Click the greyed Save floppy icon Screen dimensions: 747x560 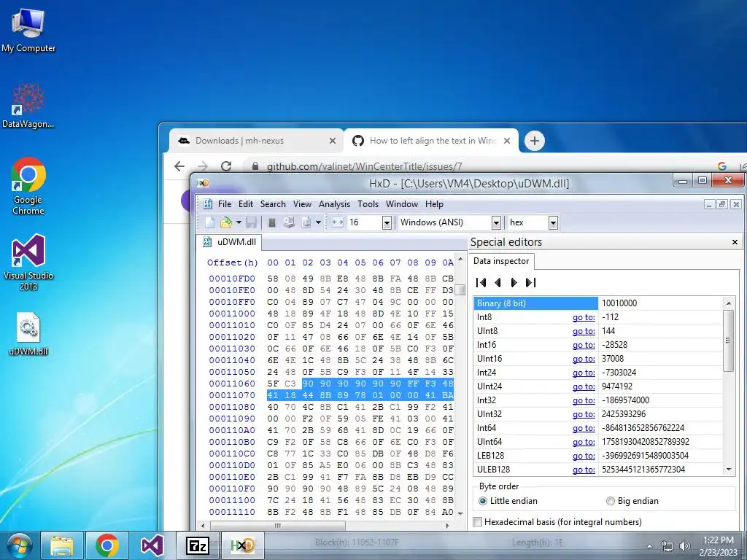(x=251, y=222)
